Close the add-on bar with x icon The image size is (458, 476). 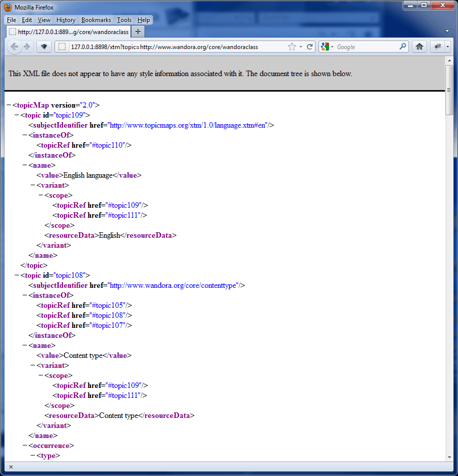coord(11,467)
